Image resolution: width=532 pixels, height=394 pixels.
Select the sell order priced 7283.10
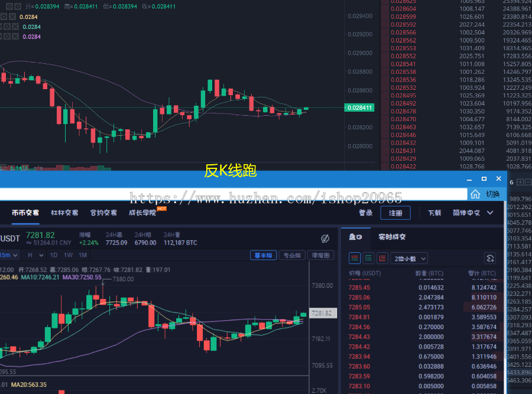tap(423, 386)
